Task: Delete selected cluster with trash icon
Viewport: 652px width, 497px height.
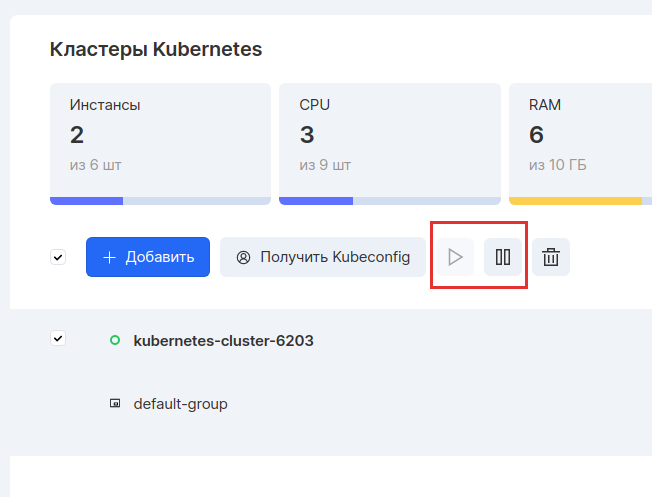Action: coord(551,257)
